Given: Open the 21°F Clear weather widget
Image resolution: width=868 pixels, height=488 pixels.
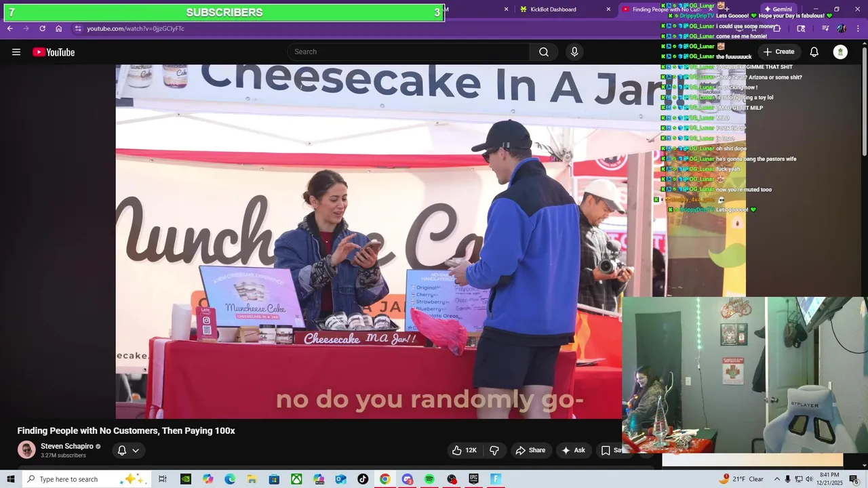Looking at the screenshot, I should 743,479.
